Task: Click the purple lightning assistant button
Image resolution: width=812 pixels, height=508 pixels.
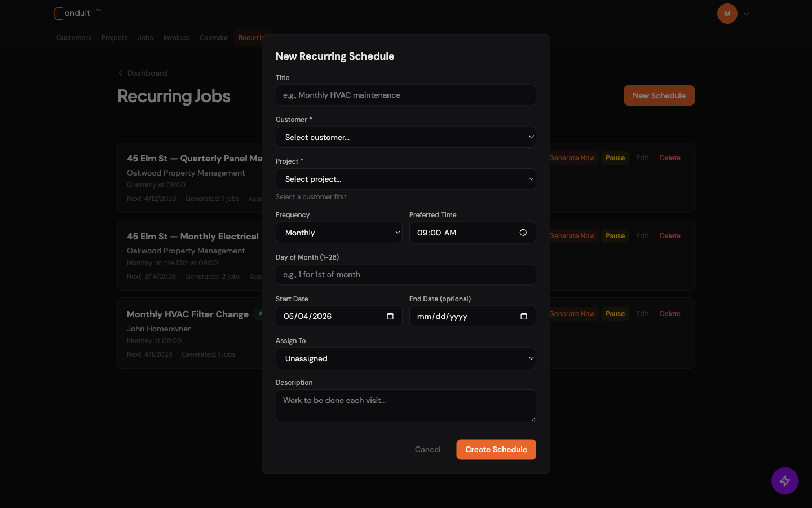Action: coord(785,481)
